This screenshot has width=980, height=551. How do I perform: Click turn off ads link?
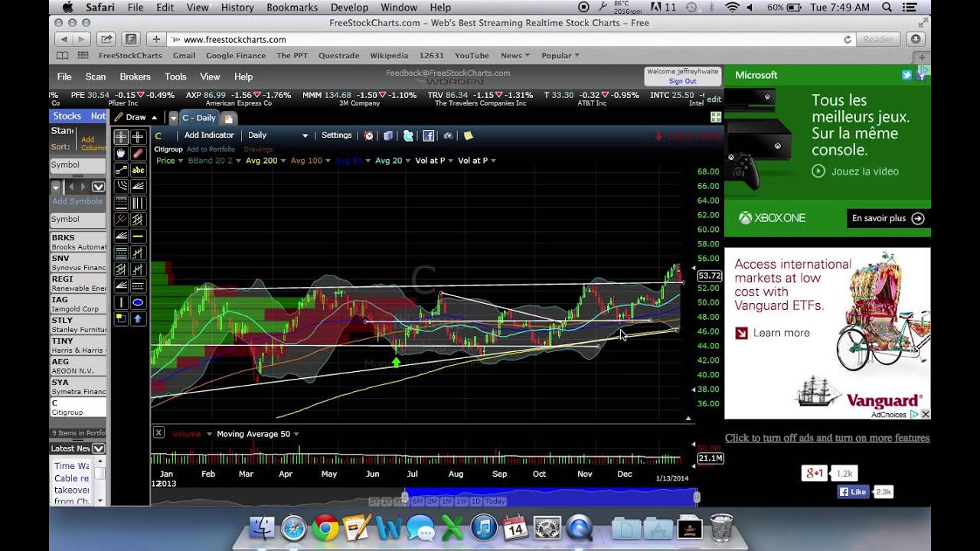point(827,438)
